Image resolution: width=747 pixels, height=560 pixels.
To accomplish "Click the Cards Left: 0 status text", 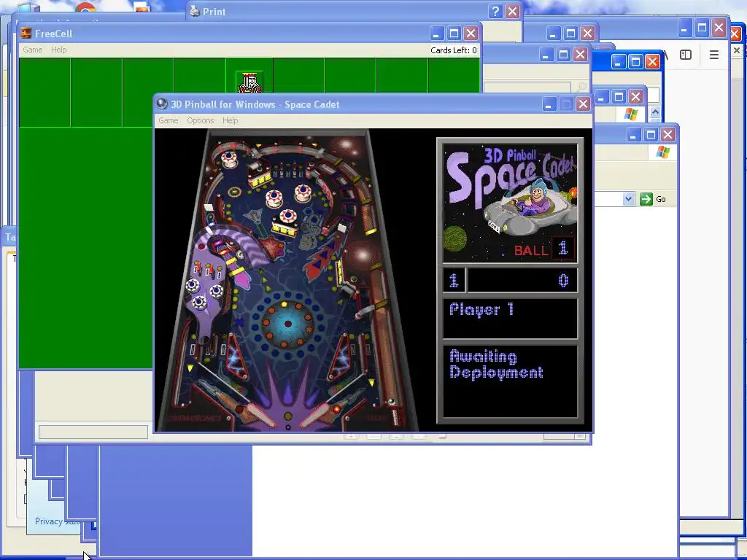I will click(x=453, y=50).
